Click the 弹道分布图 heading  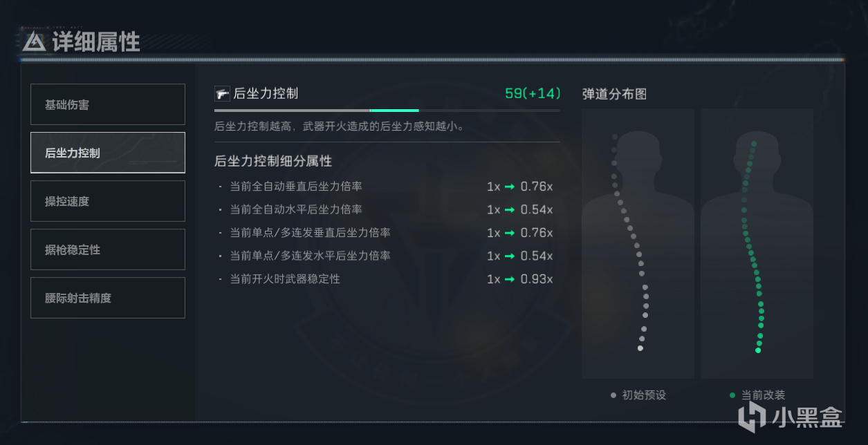(614, 94)
